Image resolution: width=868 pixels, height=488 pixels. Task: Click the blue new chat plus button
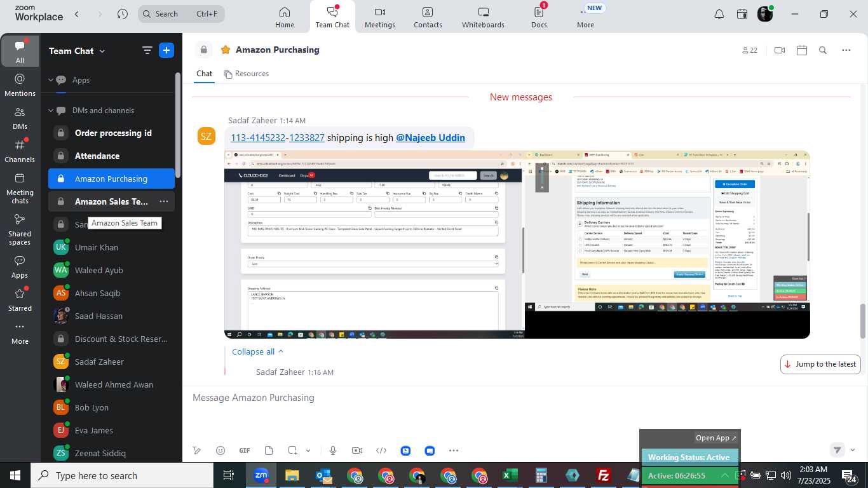(166, 51)
